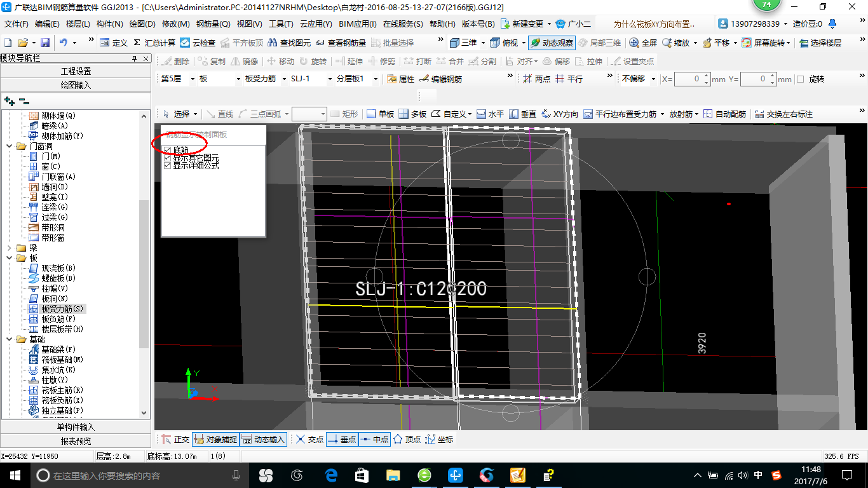The height and width of the screenshot is (488, 868).
Task: Open 查看钢筋量 rebar quantity viewer
Action: (341, 43)
